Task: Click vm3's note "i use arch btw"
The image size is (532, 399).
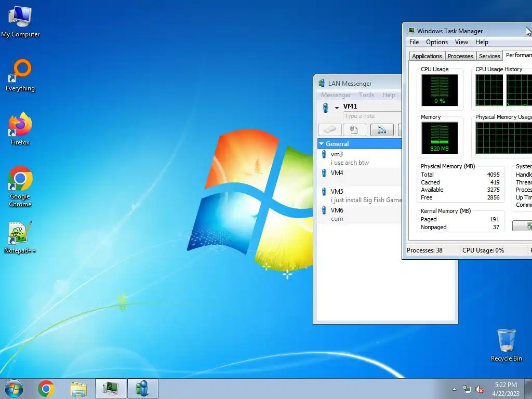Action: 350,163
